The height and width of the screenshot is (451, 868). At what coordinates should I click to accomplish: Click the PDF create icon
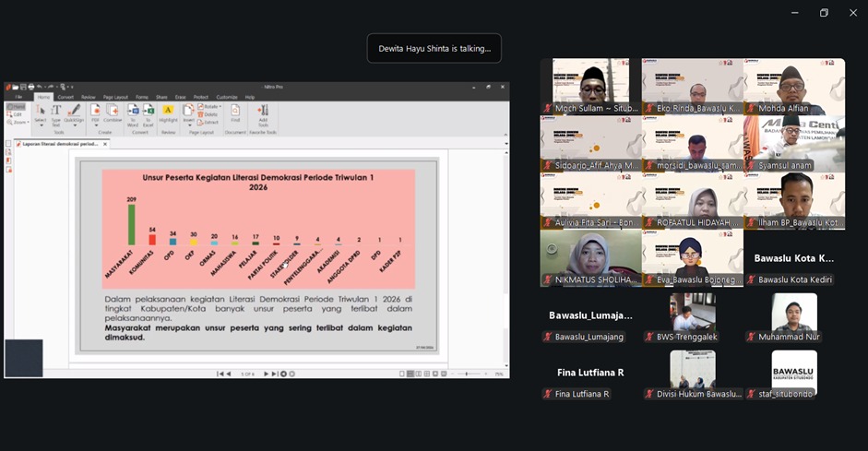click(95, 111)
